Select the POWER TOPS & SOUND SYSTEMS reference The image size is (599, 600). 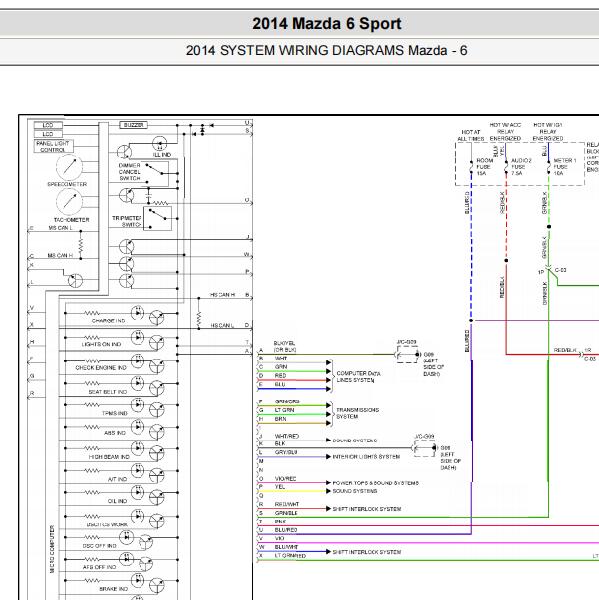pos(375,483)
